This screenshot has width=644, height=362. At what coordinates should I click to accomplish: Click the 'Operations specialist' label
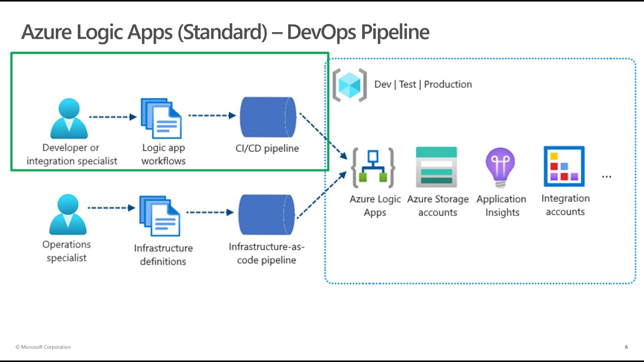point(66,251)
